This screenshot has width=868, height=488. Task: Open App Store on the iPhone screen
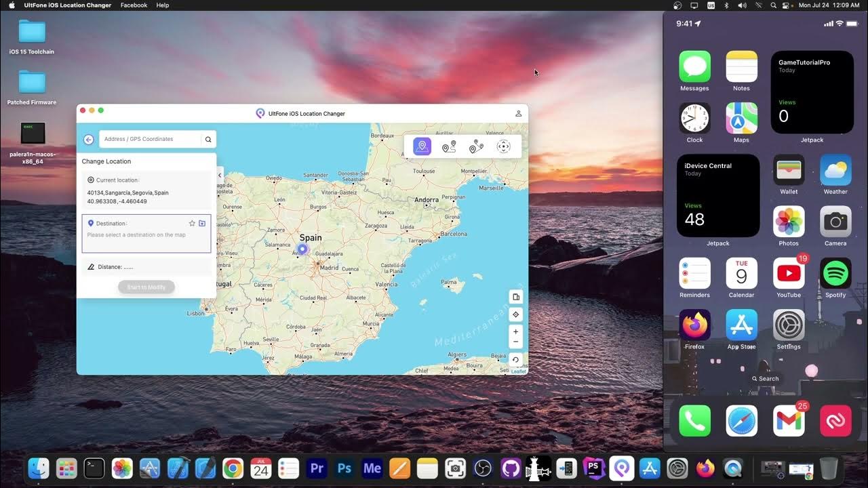tap(741, 325)
